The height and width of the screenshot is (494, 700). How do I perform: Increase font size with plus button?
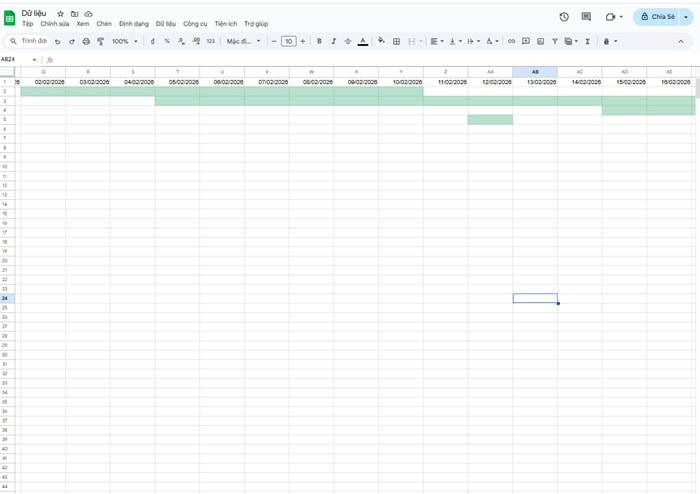tap(303, 41)
